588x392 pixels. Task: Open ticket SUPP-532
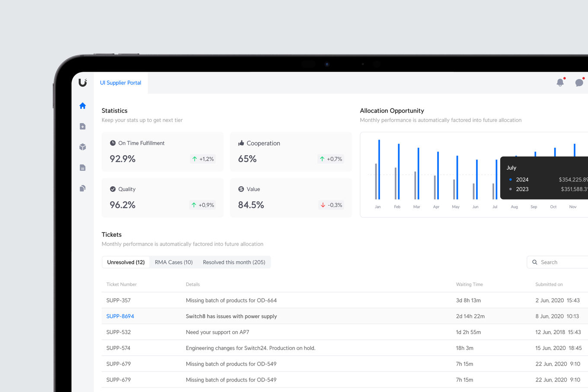coord(118,332)
